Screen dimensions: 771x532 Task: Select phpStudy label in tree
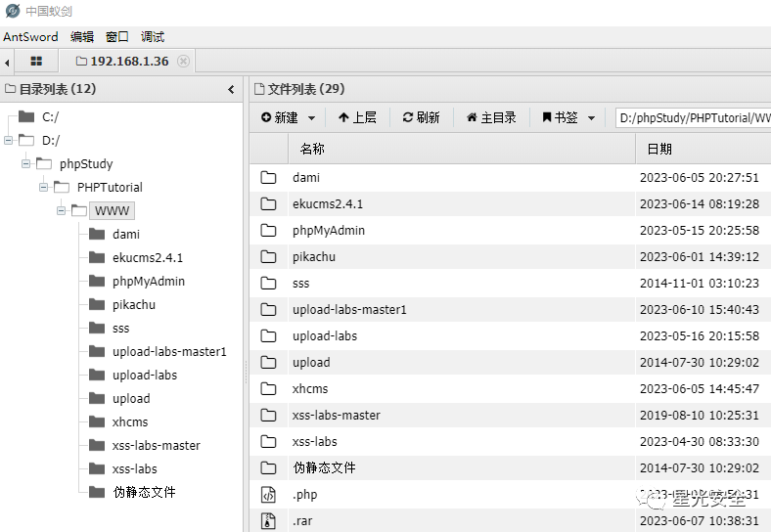tap(86, 163)
